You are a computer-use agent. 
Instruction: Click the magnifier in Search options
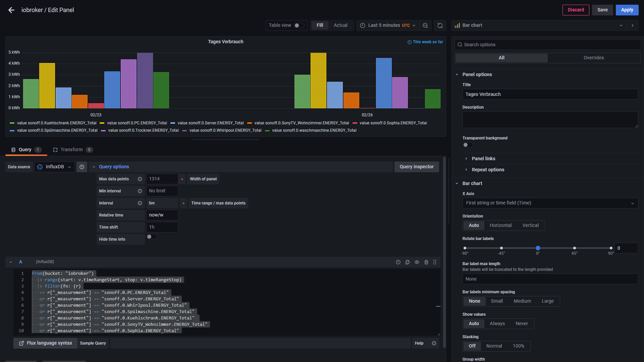pos(459,45)
